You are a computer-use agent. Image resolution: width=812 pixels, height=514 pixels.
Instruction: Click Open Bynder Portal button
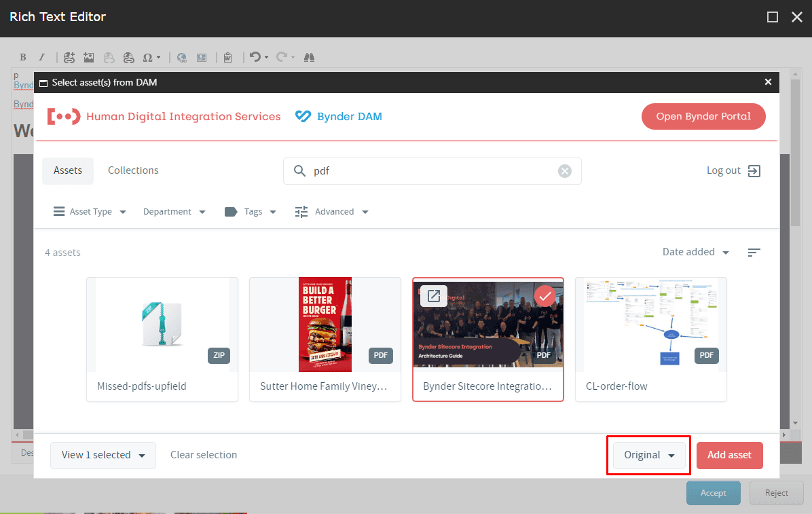point(703,116)
